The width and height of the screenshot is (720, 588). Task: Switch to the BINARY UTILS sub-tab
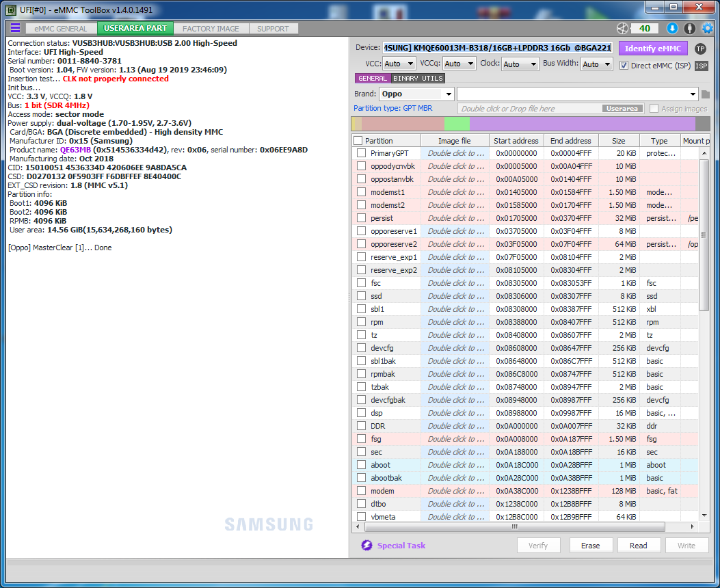coord(418,78)
